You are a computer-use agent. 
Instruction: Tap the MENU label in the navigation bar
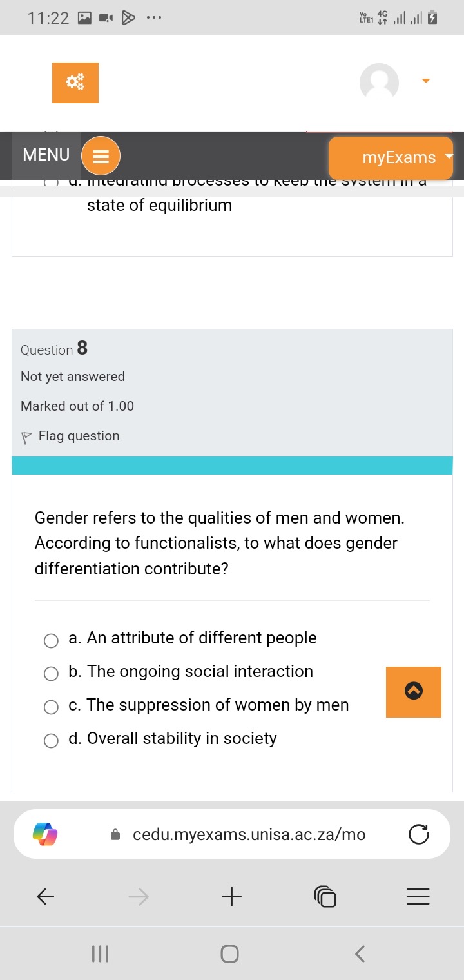click(x=46, y=155)
